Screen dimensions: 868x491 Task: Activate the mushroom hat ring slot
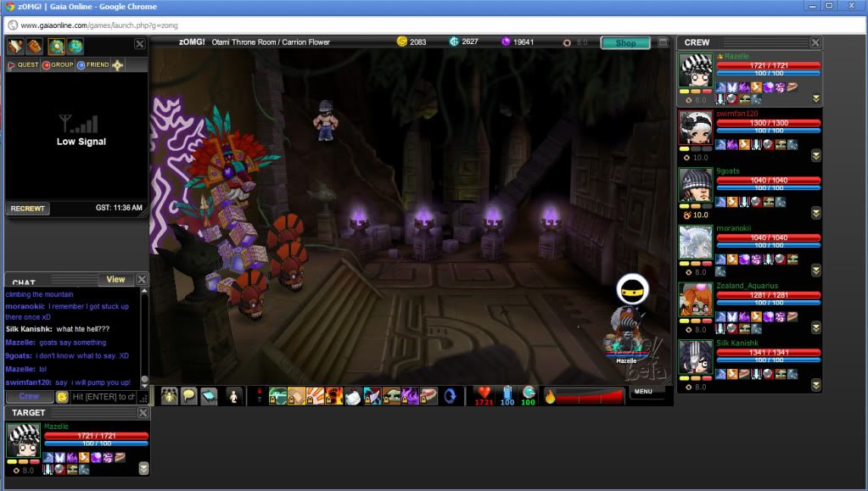point(391,396)
